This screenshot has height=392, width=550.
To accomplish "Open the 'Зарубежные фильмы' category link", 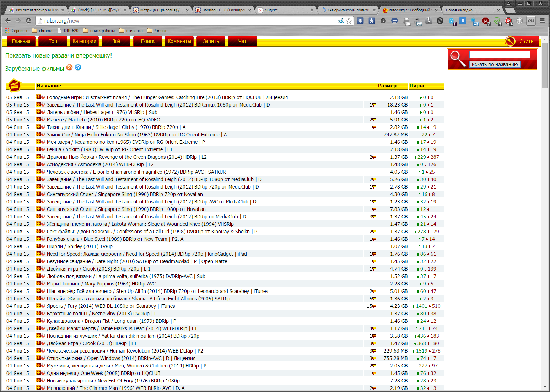I will (34, 69).
